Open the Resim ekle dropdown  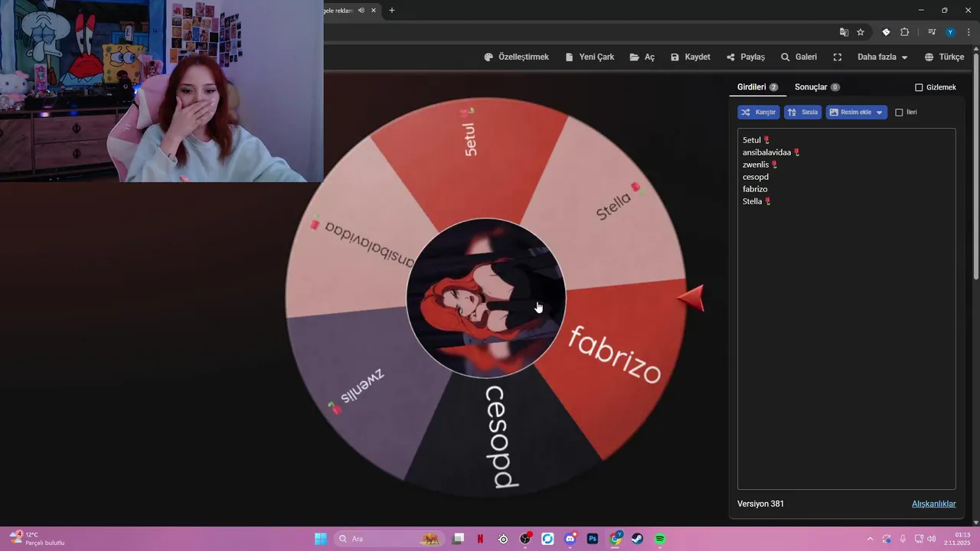click(x=857, y=112)
